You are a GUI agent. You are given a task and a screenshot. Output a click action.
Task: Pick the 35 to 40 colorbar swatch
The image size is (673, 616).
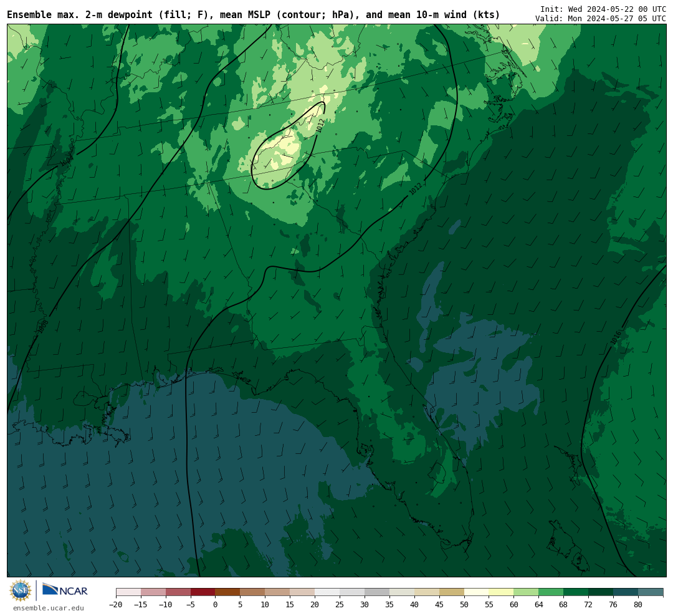pyautogui.click(x=402, y=592)
